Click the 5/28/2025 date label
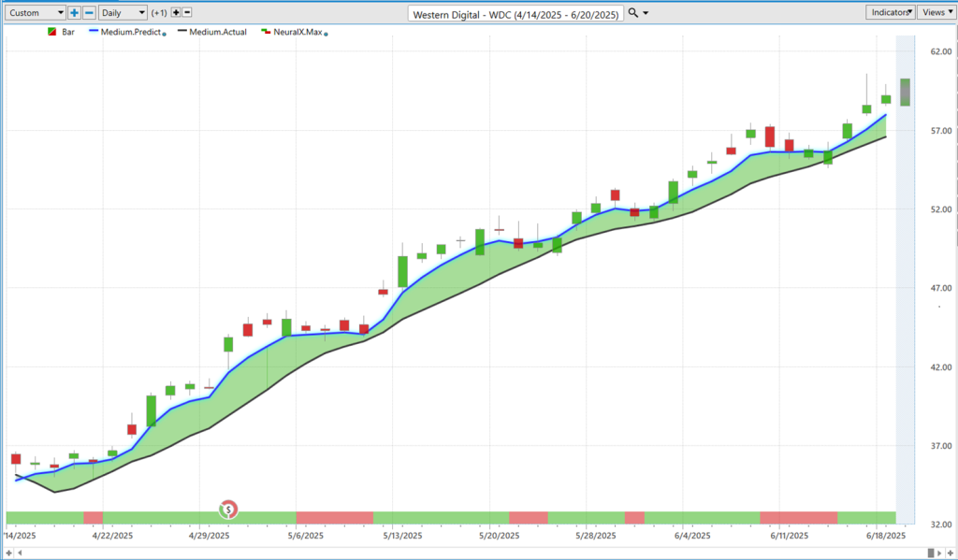This screenshot has width=958, height=560. (x=596, y=536)
